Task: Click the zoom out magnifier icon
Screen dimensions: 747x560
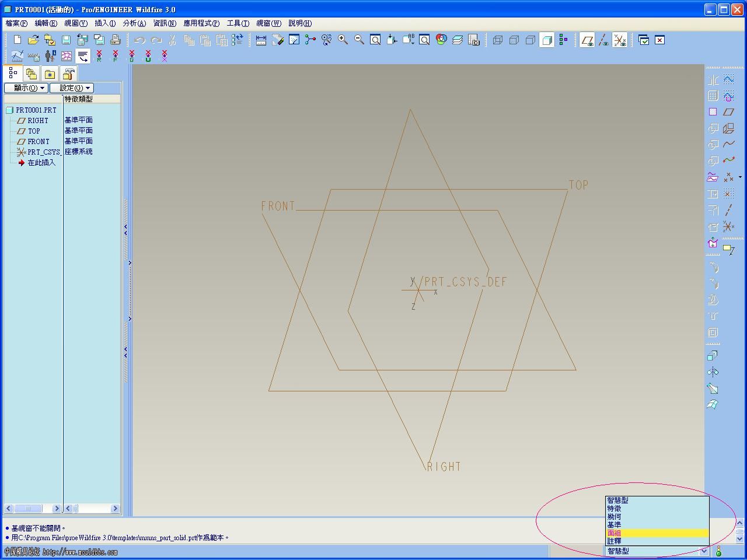Action: (x=359, y=40)
